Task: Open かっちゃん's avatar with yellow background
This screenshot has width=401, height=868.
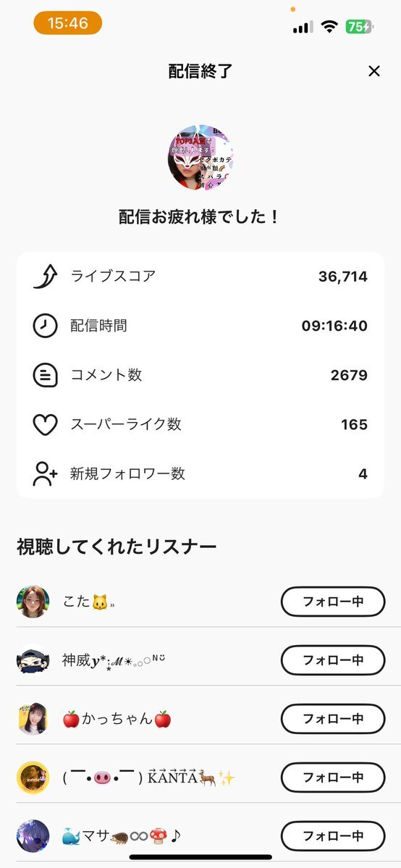Action: coord(33,719)
